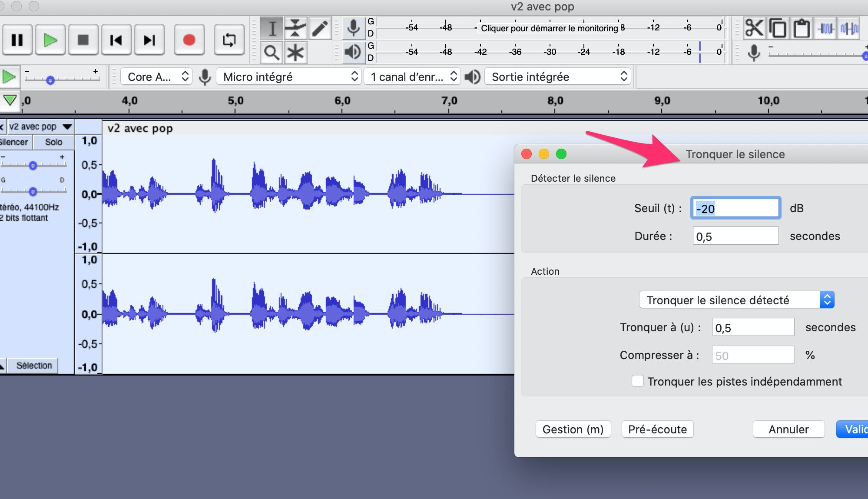This screenshot has height=499, width=868.
Task: Click the 7,0 mark on the timeline ruler
Action: [449, 101]
